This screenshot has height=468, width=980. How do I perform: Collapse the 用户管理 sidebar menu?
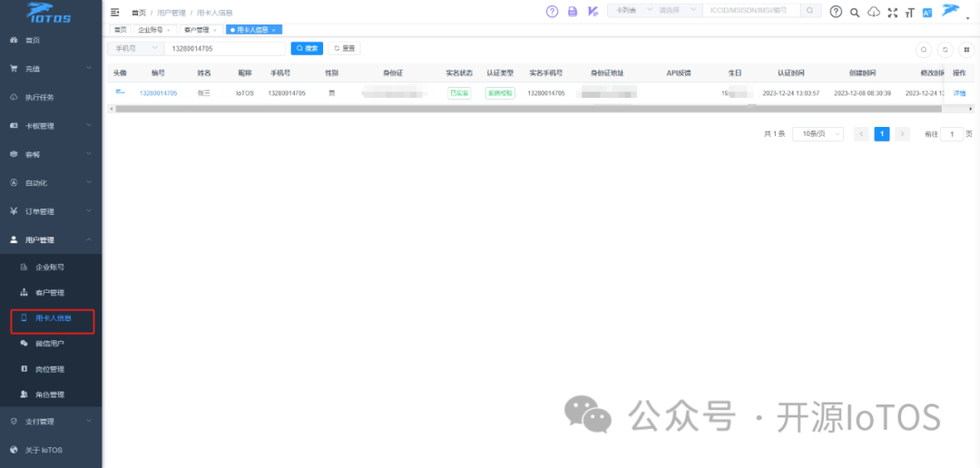[51, 240]
